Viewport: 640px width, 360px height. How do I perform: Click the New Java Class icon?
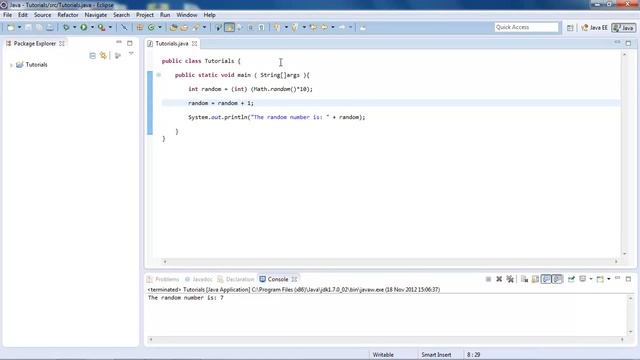point(151,27)
